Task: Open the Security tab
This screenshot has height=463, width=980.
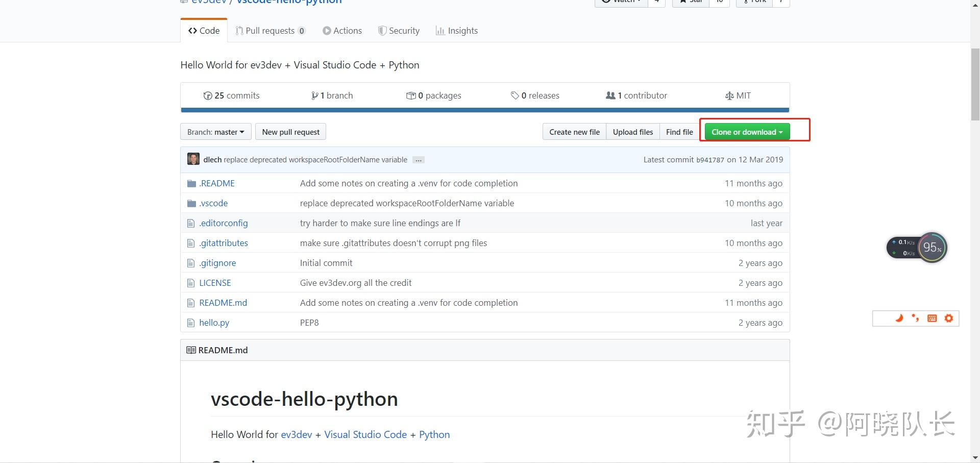Action: [399, 30]
